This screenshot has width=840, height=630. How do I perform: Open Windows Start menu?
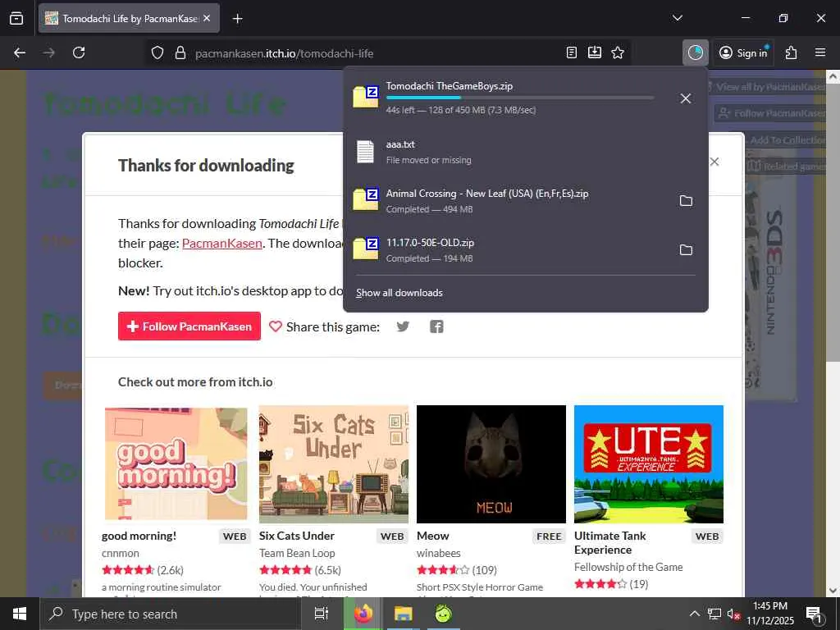[x=20, y=614]
